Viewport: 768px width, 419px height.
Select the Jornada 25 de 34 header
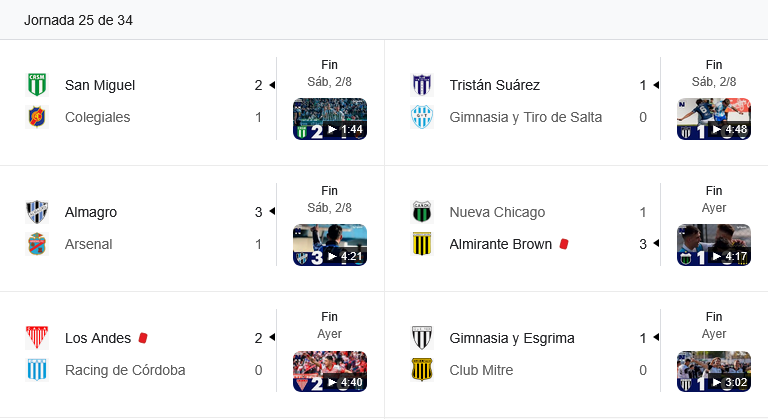78,20
